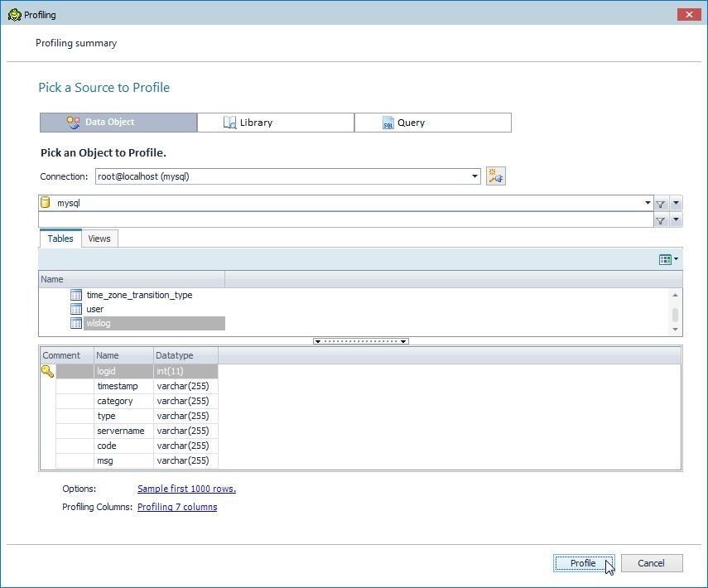Close the Profiling dialog
Viewport: 708px width, 588px height.
tap(689, 14)
